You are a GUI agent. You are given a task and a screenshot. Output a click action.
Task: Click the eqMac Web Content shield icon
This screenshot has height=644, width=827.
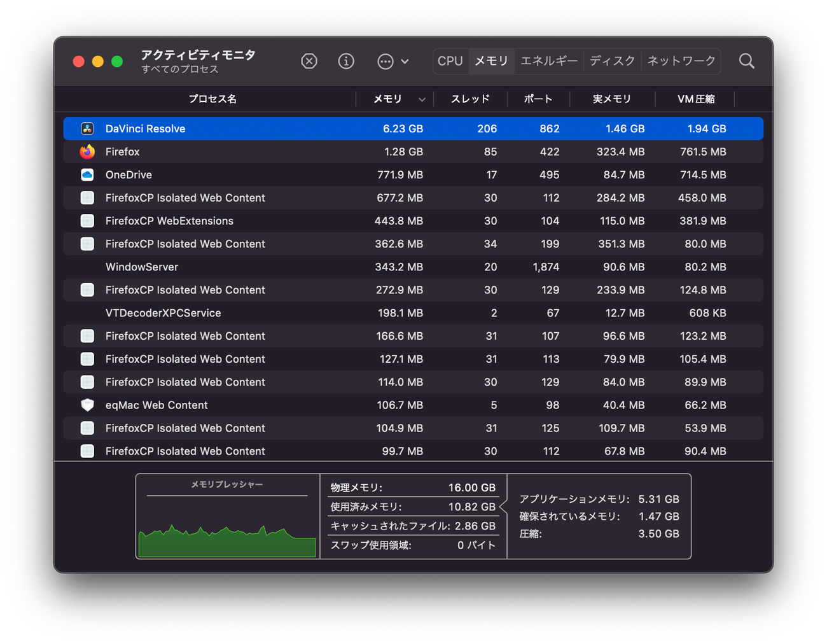tap(87, 405)
